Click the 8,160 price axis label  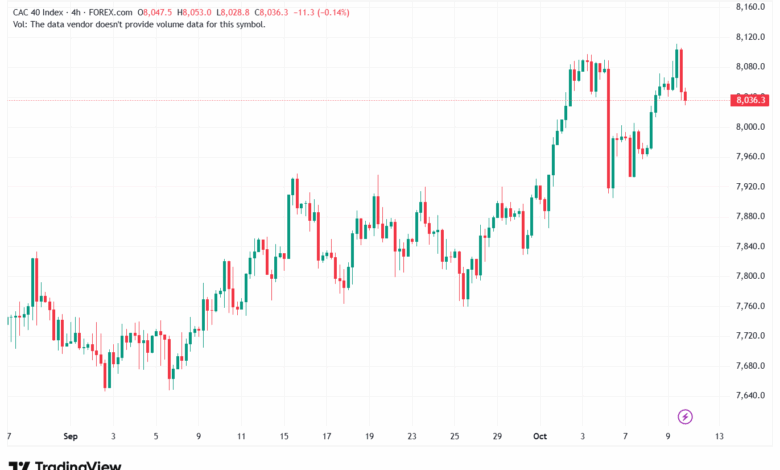749,7
